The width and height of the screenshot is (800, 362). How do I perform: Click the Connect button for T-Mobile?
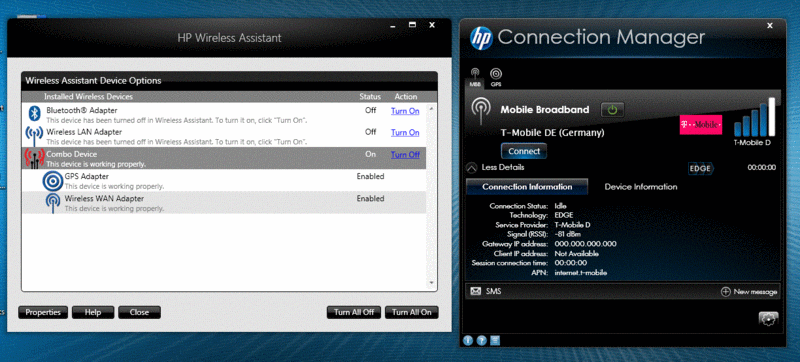coord(524,151)
